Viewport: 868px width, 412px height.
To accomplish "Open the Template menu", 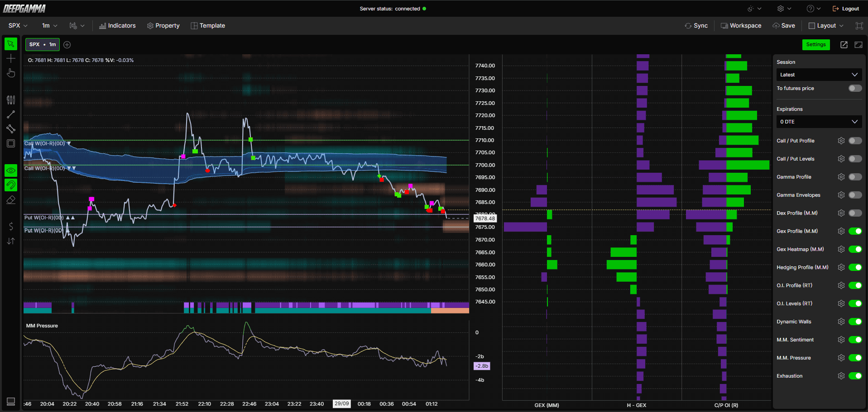I will [x=208, y=26].
